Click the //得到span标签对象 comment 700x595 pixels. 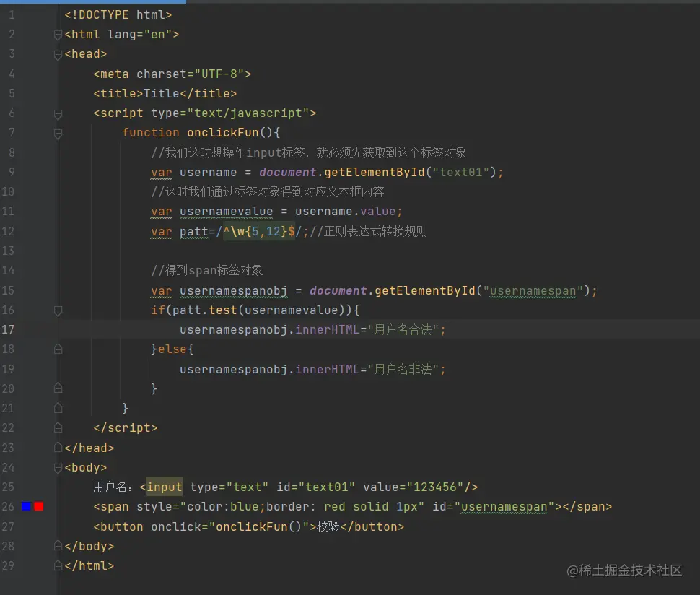[206, 270]
